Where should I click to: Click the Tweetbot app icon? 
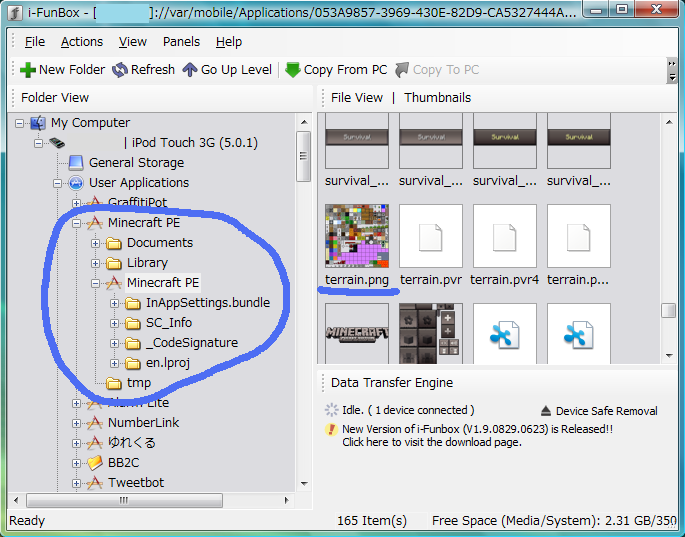[95, 483]
